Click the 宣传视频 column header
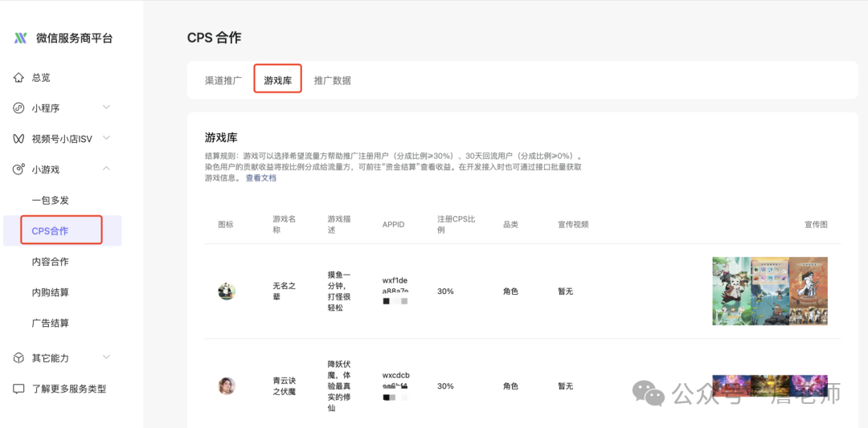The height and width of the screenshot is (428, 868). click(573, 225)
